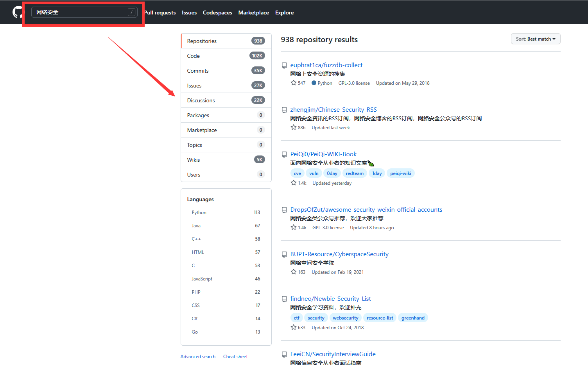Screen dimensions: 588x366
Task: Filter results by Discussions in the sidebar
Action: (x=201, y=100)
